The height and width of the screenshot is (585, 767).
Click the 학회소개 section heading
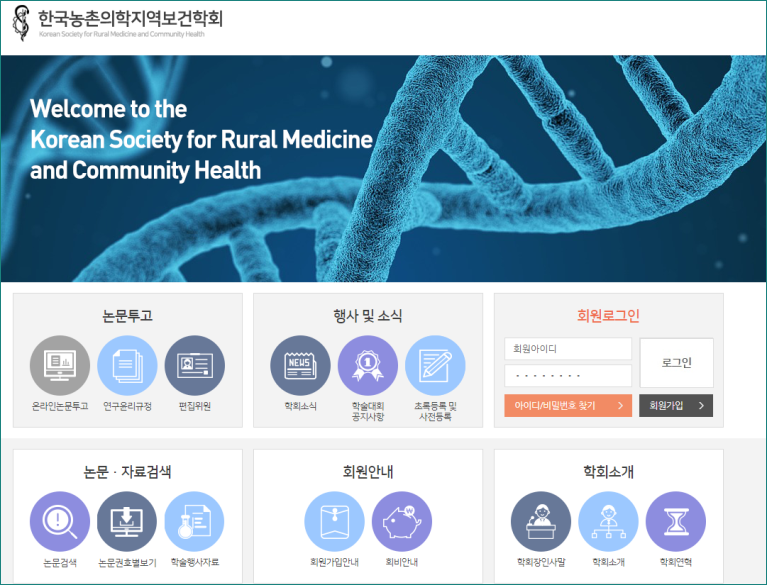click(x=609, y=472)
